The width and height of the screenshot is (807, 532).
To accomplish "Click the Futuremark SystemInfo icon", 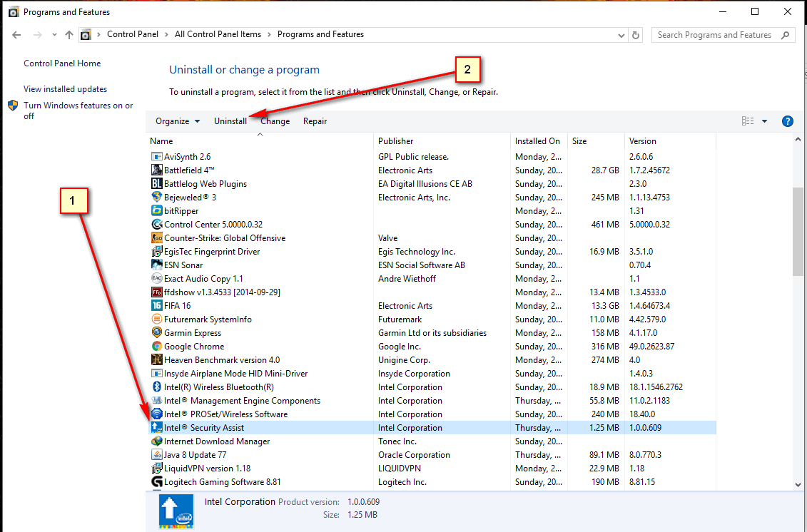I will 156,319.
